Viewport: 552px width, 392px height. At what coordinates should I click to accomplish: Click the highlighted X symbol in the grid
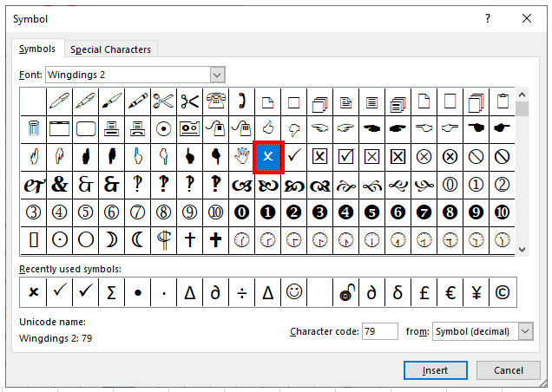click(268, 156)
